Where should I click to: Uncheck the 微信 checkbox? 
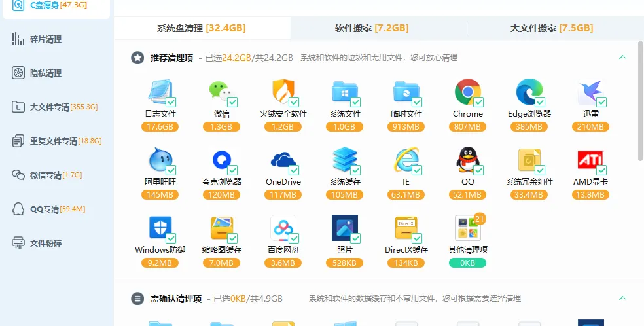coord(232,102)
